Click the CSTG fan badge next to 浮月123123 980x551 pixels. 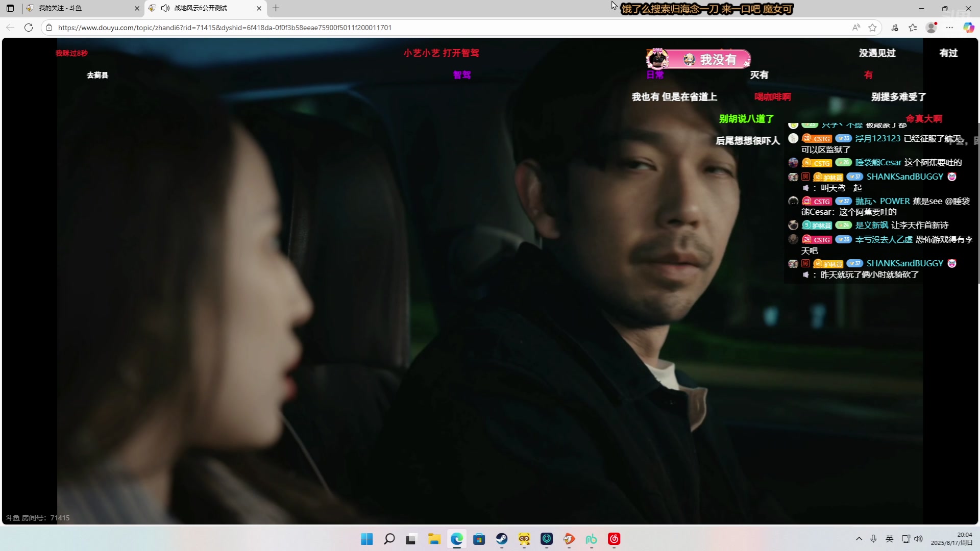point(817,138)
